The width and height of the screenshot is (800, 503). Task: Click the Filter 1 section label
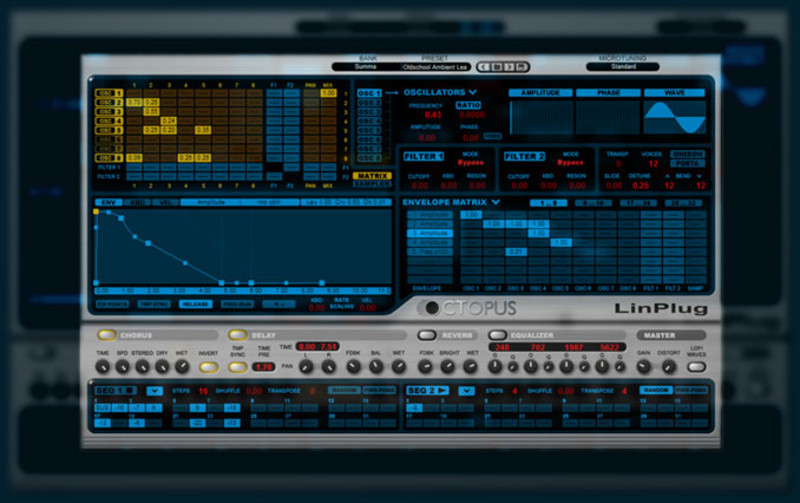pyautogui.click(x=423, y=157)
